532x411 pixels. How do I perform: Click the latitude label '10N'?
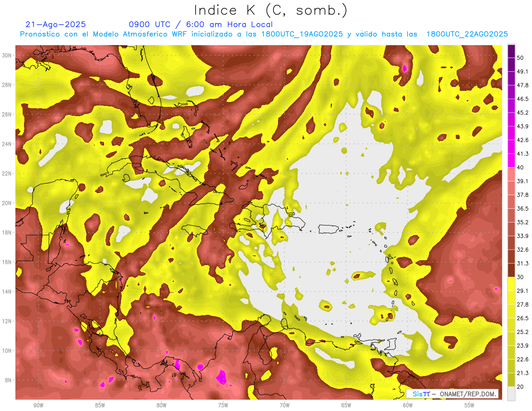pyautogui.click(x=8, y=351)
